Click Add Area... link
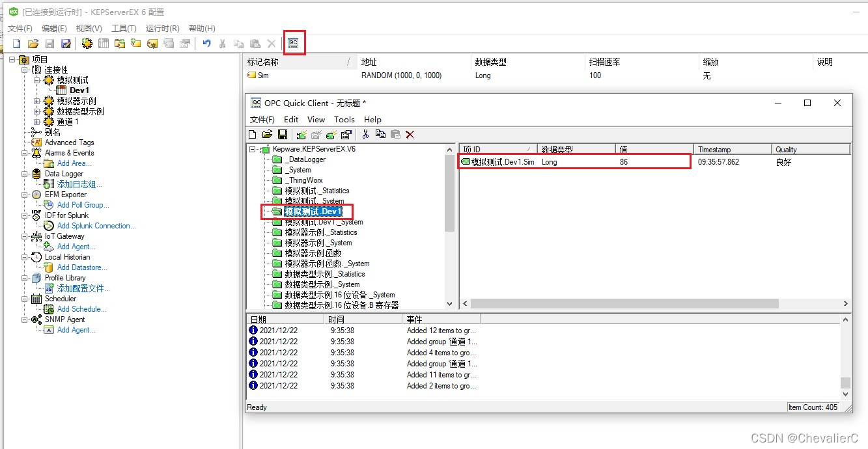The width and height of the screenshot is (868, 449). point(74,163)
